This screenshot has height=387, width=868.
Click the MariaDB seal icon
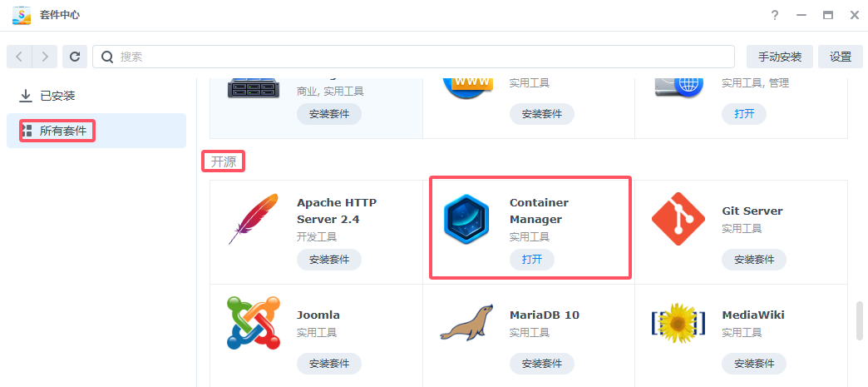click(x=466, y=323)
